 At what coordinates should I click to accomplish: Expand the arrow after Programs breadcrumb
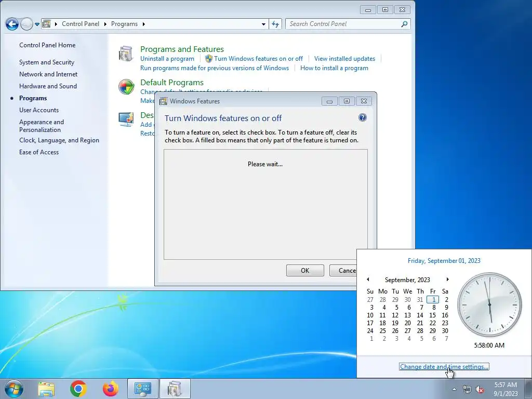[144, 24]
